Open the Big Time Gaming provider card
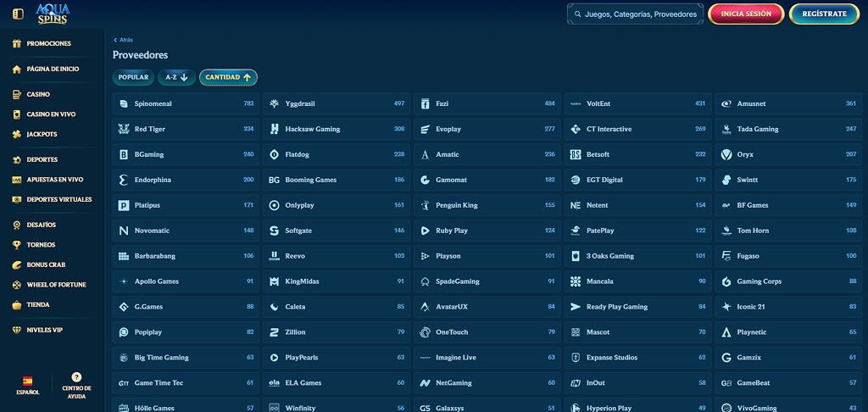 186,359
